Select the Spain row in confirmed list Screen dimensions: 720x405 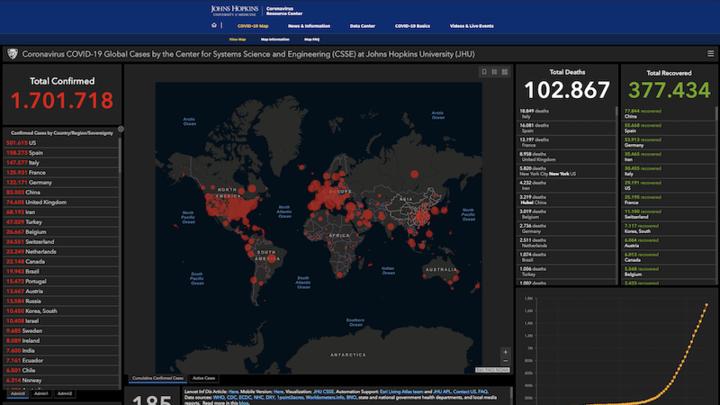pyautogui.click(x=61, y=153)
